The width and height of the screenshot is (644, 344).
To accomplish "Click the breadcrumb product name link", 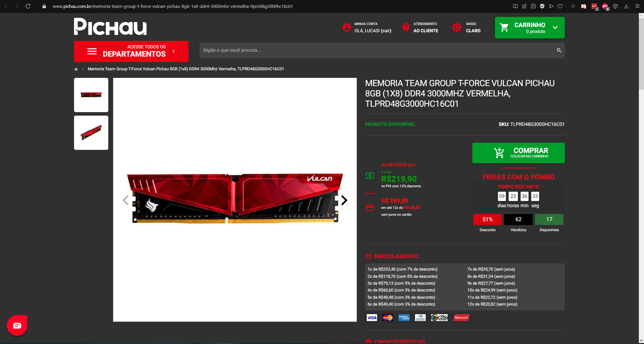I will pos(186,69).
